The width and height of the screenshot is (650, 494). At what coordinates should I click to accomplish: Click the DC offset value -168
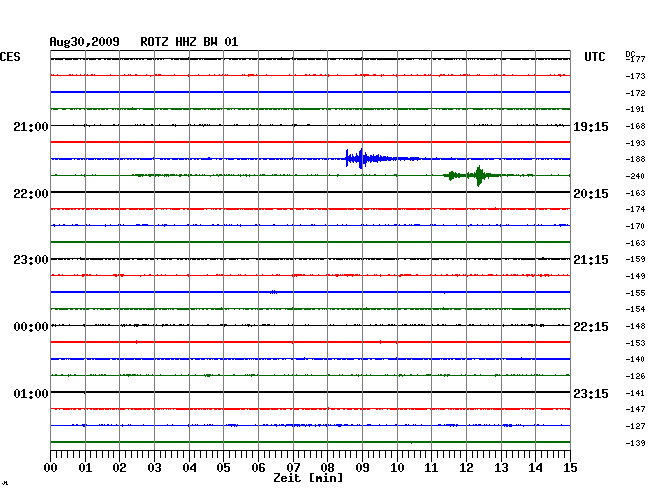coord(635,126)
